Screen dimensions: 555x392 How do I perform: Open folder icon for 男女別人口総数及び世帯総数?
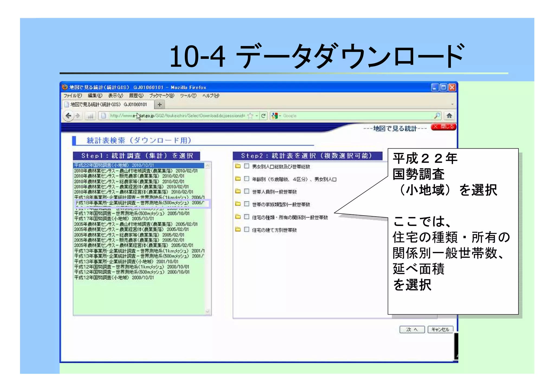[x=238, y=166]
